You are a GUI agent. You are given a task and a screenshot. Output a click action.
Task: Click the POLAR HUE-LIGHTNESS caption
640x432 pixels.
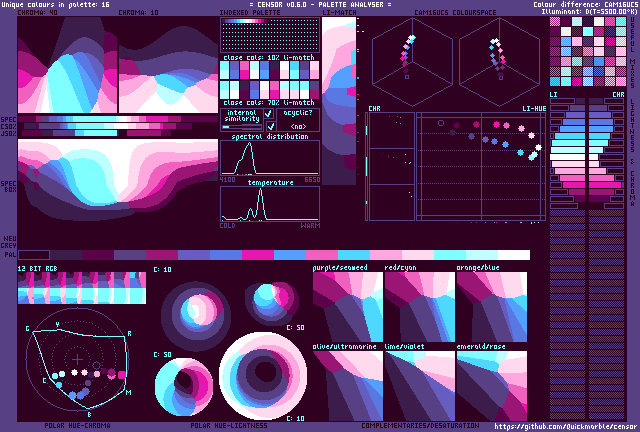229,425
